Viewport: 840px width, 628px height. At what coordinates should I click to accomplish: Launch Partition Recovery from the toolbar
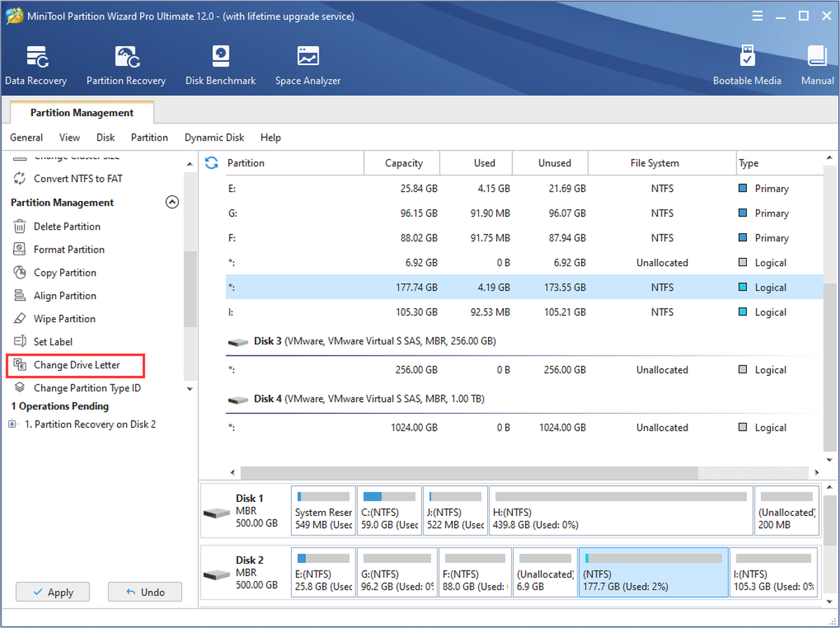tap(126, 66)
